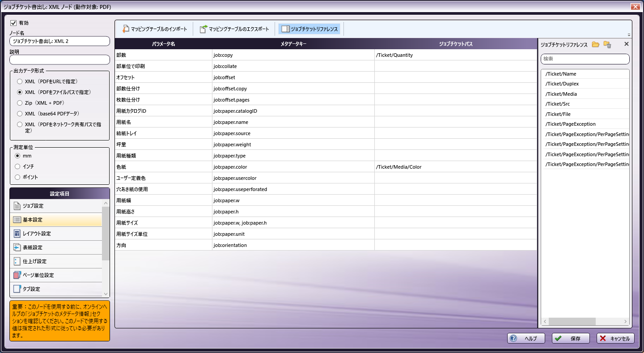Click reference list horizontal scroll left arrow
The width and height of the screenshot is (644, 353).
545,322
